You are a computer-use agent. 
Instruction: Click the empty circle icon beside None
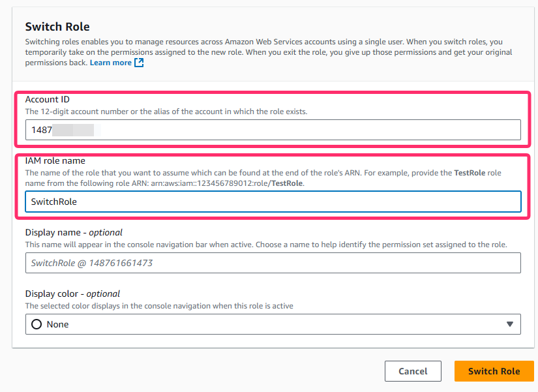tap(37, 324)
